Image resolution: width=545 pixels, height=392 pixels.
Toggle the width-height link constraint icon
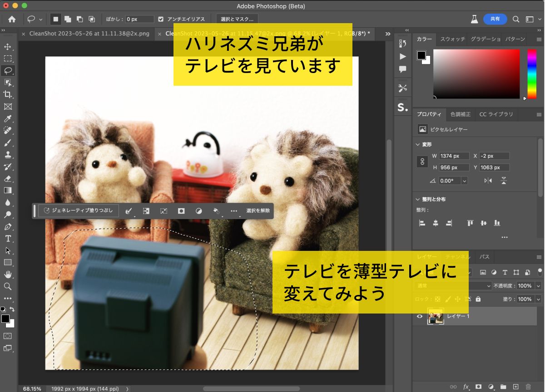[x=422, y=162]
